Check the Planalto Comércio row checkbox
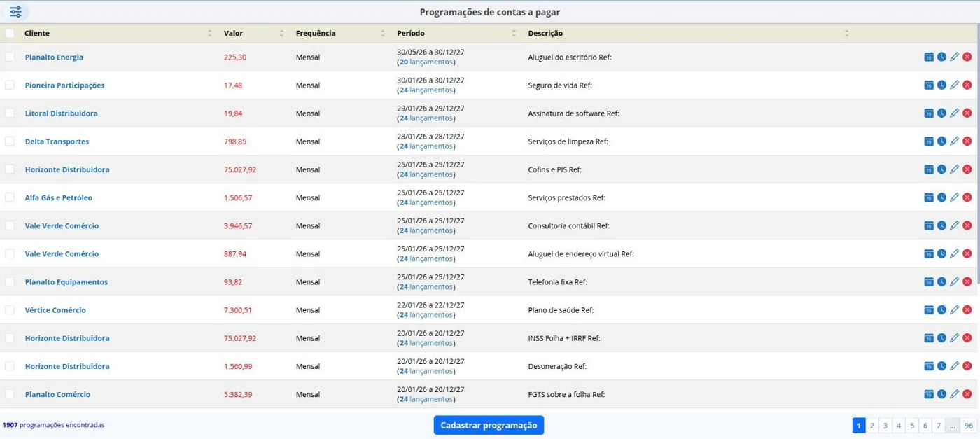The height and width of the screenshot is (439, 980). tap(10, 394)
